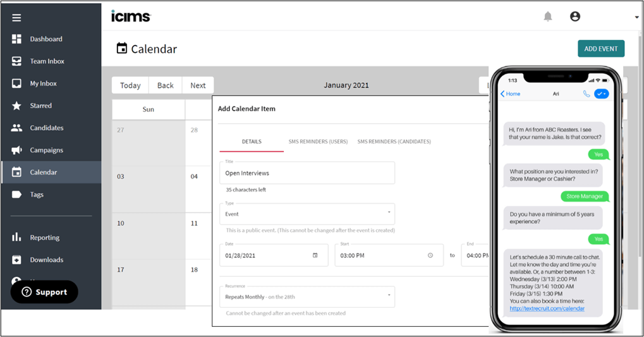Click the notifications bell icon

548,16
